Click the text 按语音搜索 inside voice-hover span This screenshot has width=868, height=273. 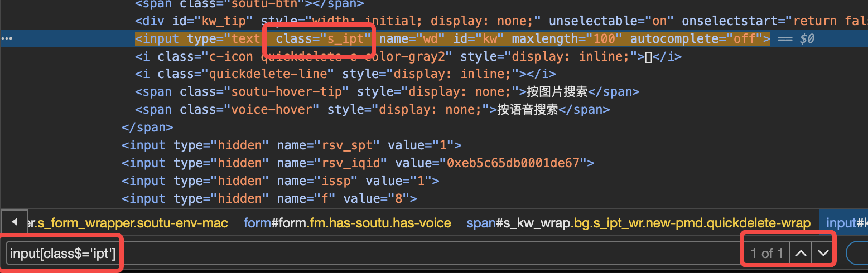point(528,110)
